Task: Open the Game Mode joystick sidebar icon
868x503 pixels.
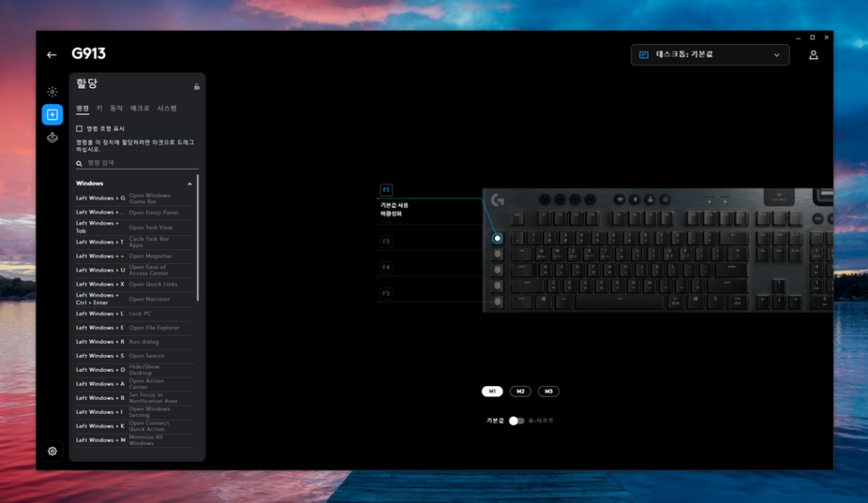Action: pyautogui.click(x=52, y=137)
